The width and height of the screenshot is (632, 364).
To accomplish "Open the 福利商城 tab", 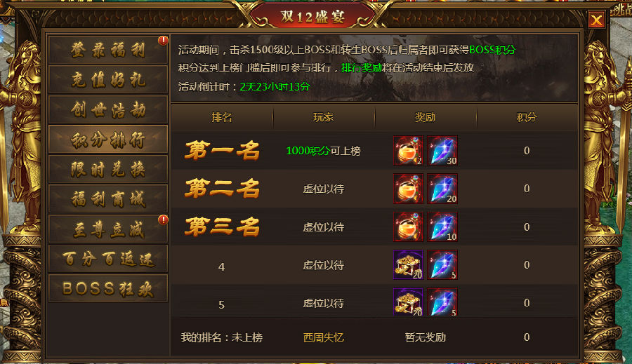I will (x=108, y=199).
